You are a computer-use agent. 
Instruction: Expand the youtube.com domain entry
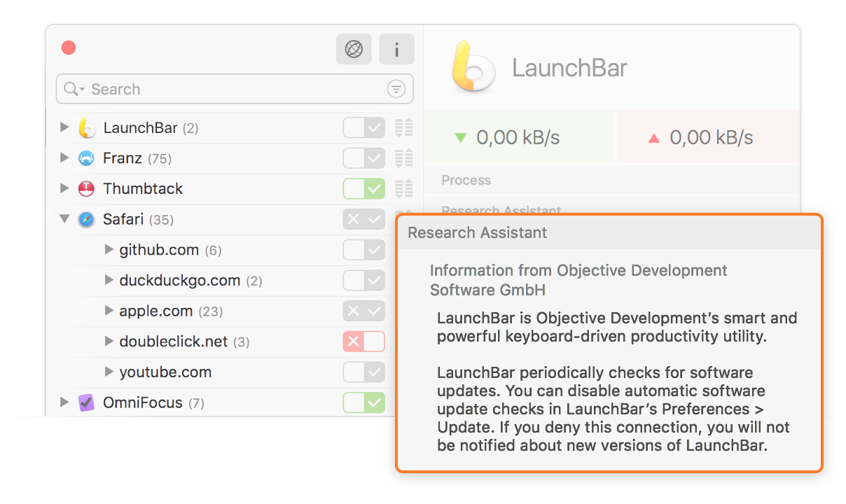click(x=109, y=372)
